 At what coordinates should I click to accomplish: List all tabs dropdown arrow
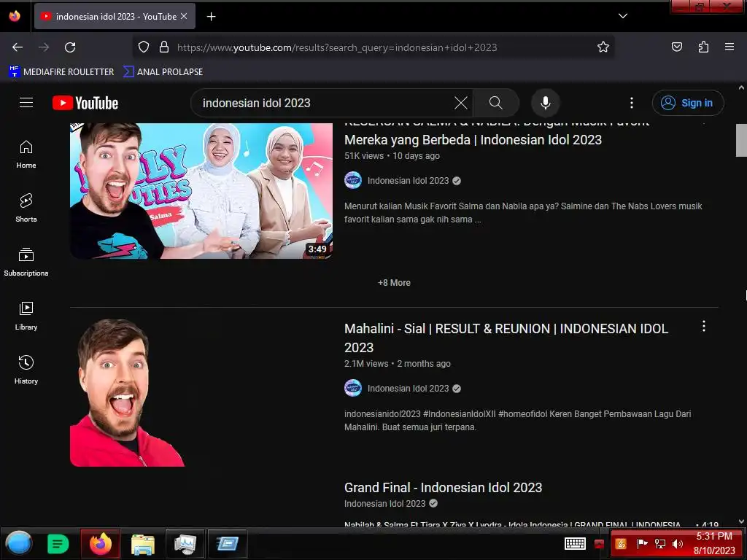pos(622,16)
